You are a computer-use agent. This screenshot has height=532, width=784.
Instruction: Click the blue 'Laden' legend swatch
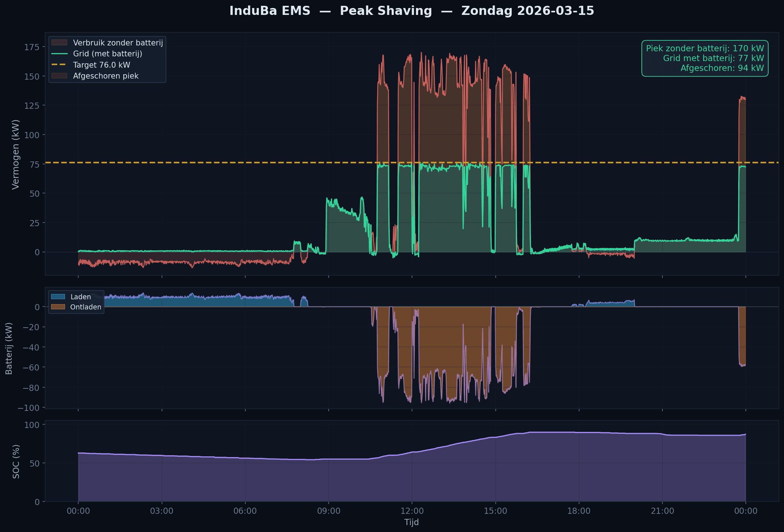(58, 297)
